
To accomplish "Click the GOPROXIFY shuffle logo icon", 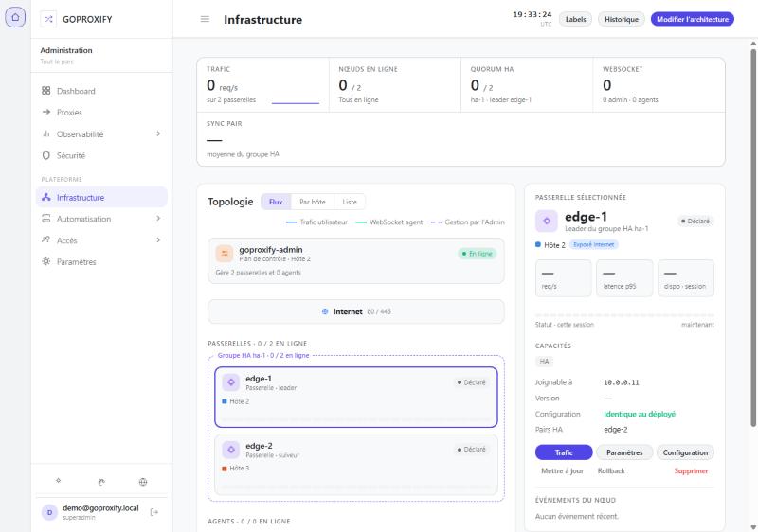I will [48, 19].
